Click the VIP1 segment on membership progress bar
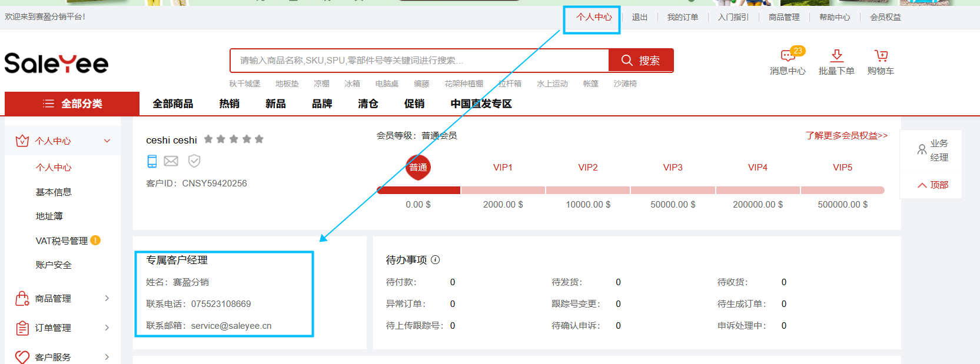980x364 pixels. click(503, 190)
